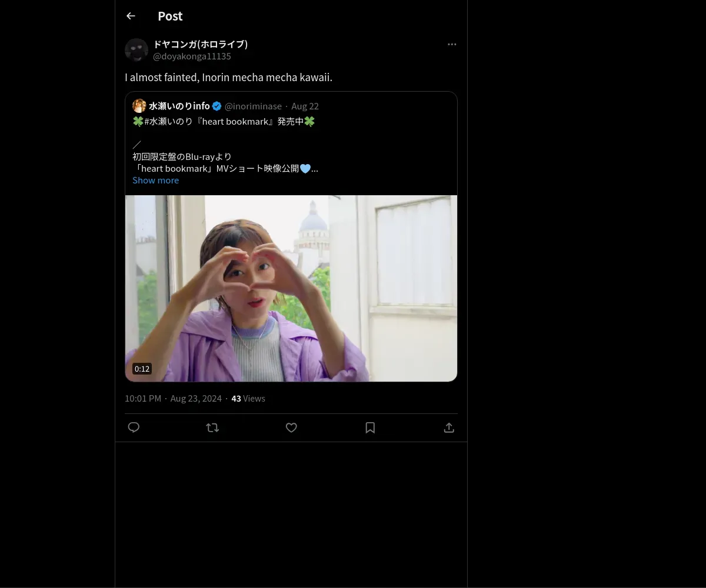Open the three-dot more options menu
The width and height of the screenshot is (706, 588).
452,44
